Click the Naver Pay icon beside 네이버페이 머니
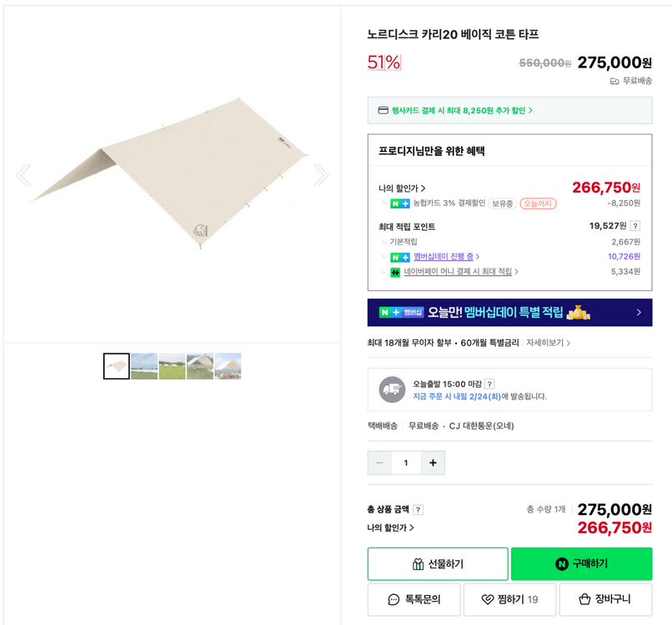This screenshot has height=625, width=672. click(394, 271)
